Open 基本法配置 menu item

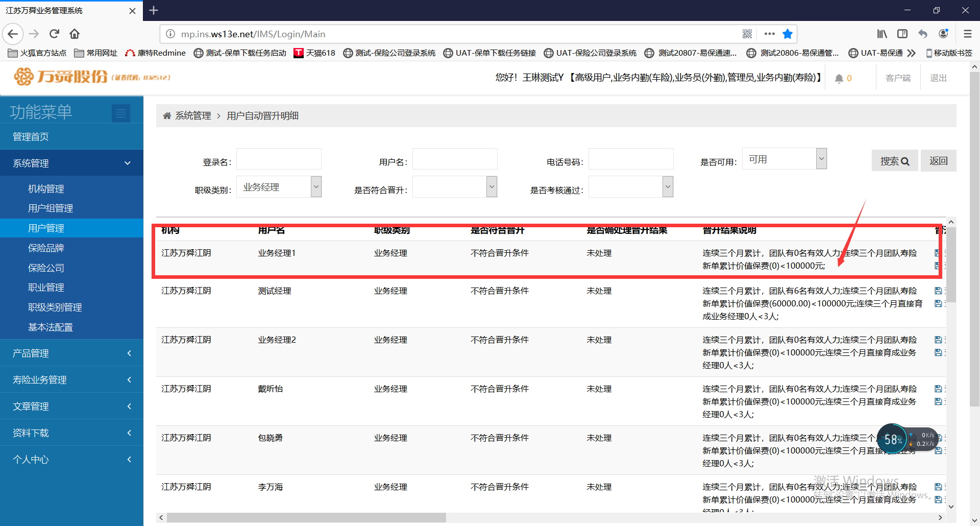[x=51, y=327]
